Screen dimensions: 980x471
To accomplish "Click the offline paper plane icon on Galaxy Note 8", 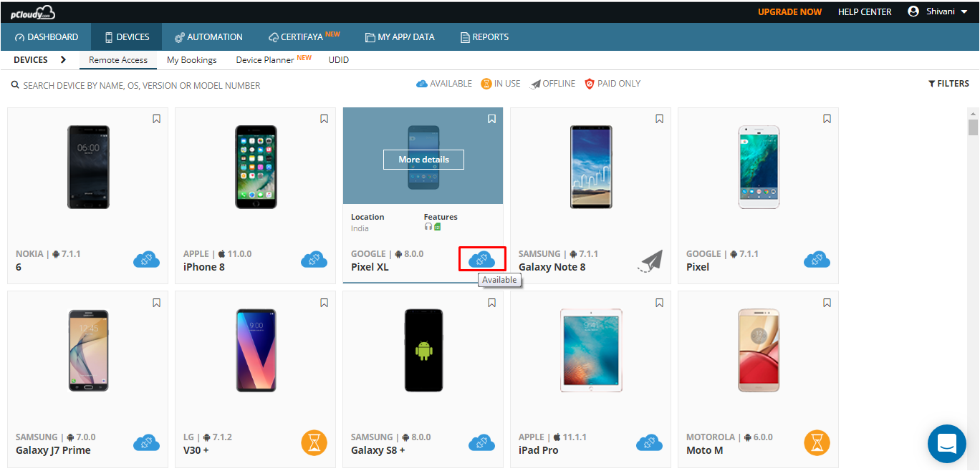I will click(x=650, y=261).
